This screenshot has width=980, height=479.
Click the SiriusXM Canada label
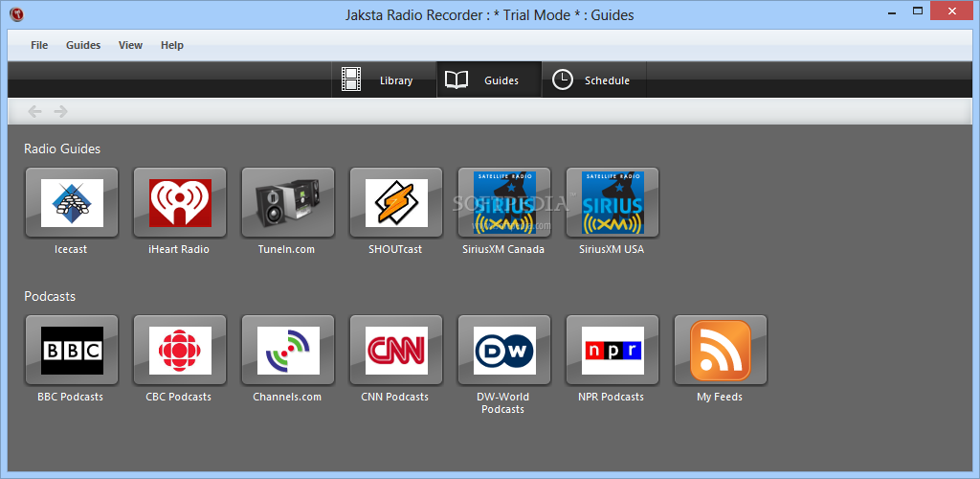coord(503,249)
